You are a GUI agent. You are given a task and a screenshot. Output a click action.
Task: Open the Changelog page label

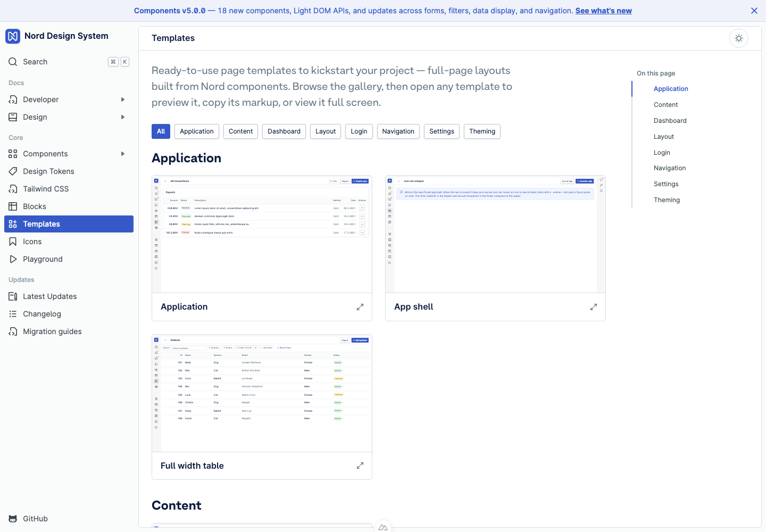[42, 314]
